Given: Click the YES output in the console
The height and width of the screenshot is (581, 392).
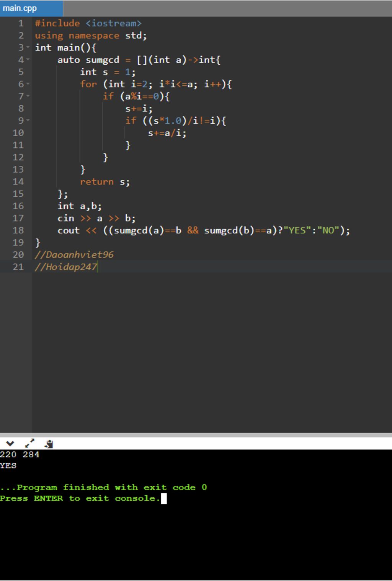Looking at the screenshot, I should pos(8,466).
